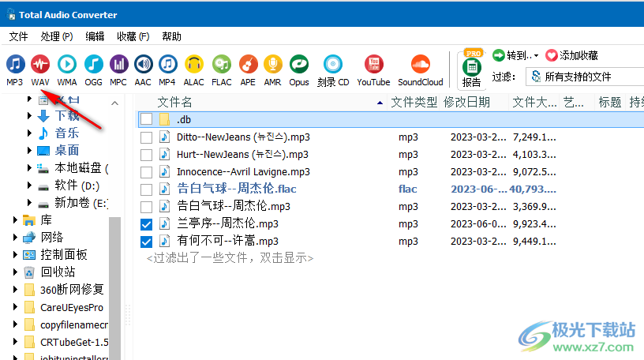Expand the 网络 tree node
Viewport: 644px width, 360px height.
coord(15,237)
